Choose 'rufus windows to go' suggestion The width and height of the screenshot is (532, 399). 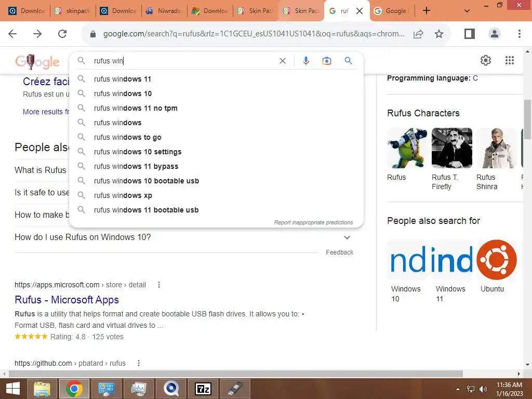[x=217, y=137]
